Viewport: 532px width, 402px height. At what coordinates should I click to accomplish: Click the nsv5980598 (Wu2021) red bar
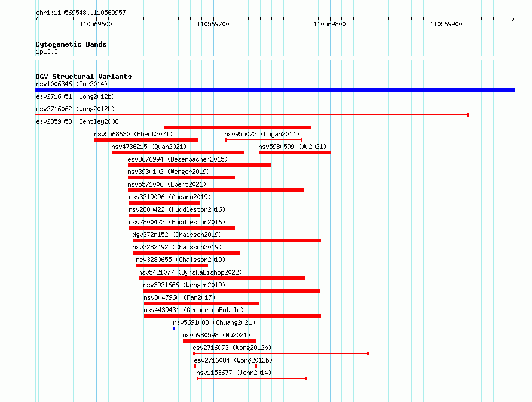[219, 341]
